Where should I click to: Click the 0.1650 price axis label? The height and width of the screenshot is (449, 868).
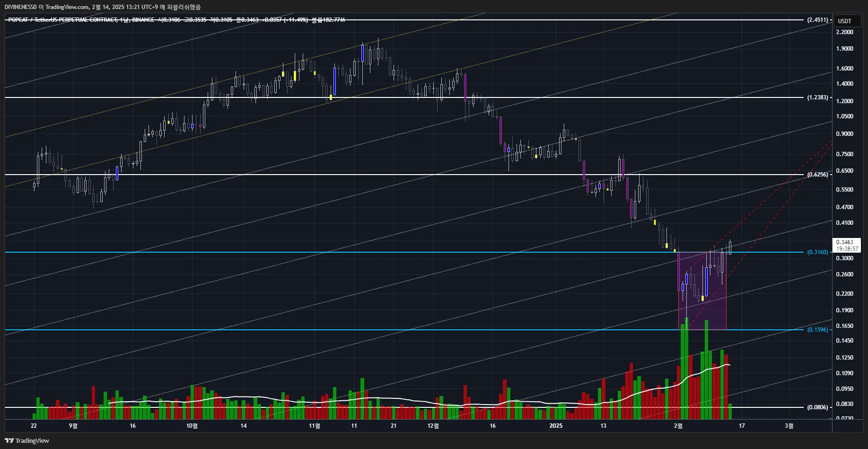[845, 326]
